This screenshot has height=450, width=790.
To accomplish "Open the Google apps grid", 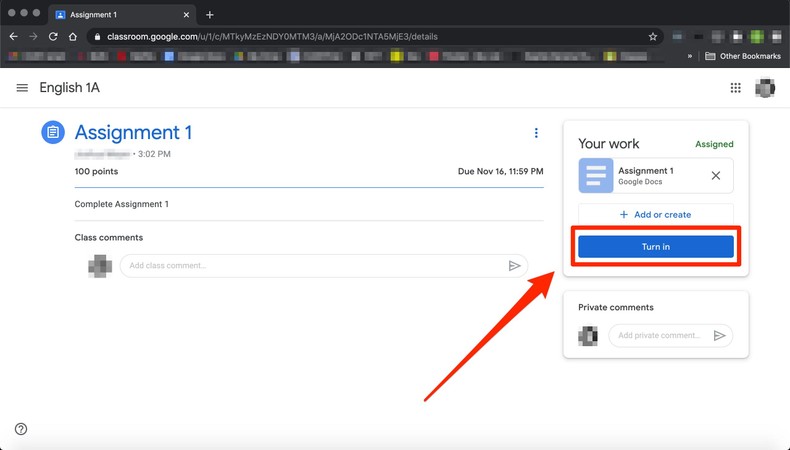I will tap(736, 88).
